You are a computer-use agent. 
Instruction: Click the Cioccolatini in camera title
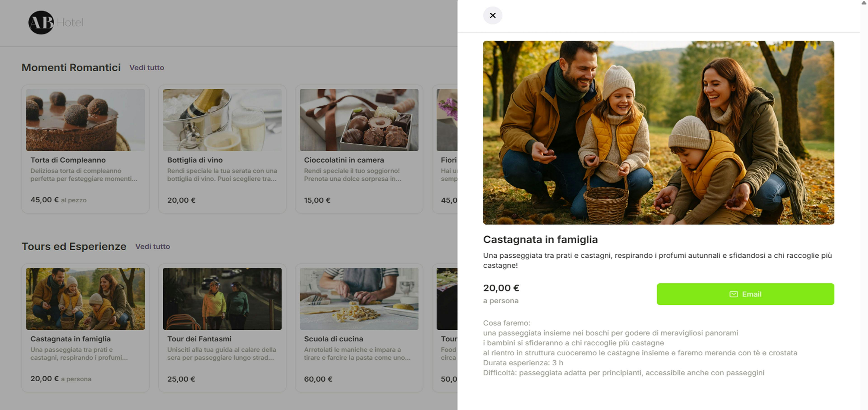344,160
